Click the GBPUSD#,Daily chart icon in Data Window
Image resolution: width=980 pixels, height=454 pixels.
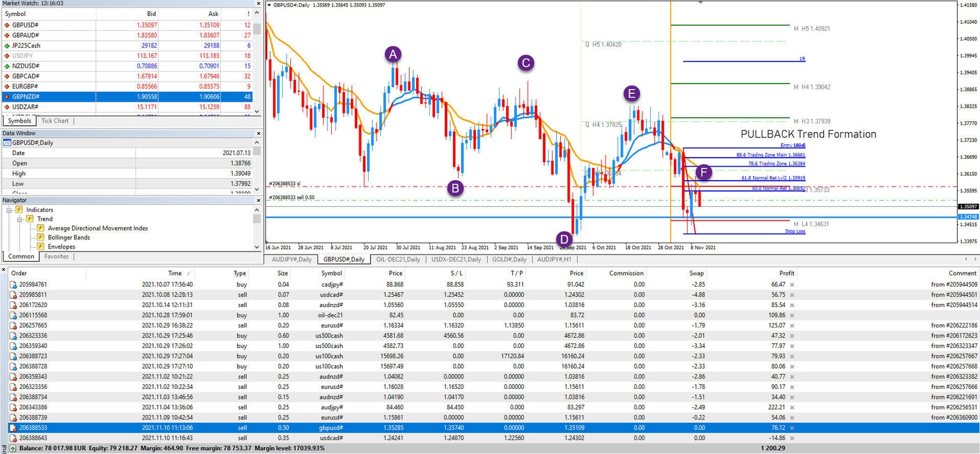point(7,142)
